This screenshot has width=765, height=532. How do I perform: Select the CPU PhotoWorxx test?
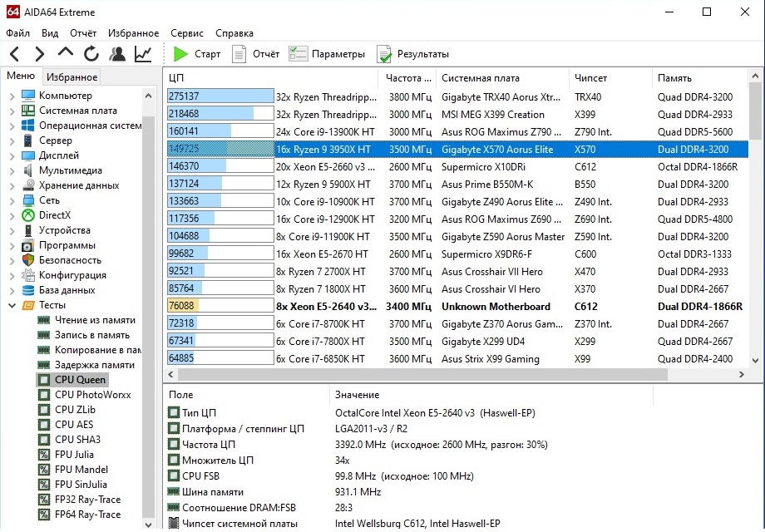point(92,395)
